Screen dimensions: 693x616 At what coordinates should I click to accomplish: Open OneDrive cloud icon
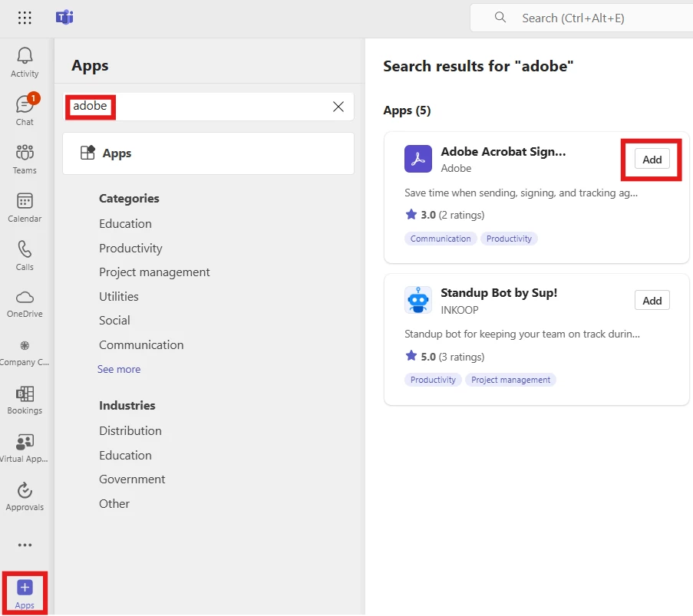[25, 304]
